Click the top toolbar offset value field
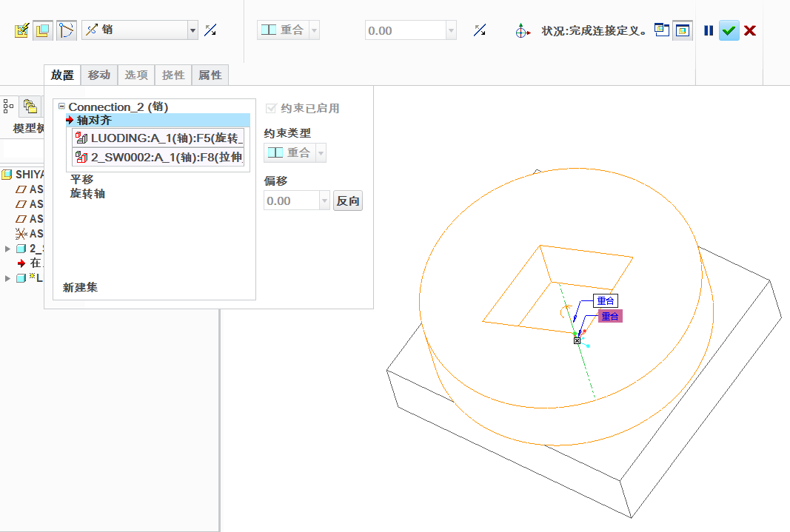Screen dimensions: 790x532 405,30
